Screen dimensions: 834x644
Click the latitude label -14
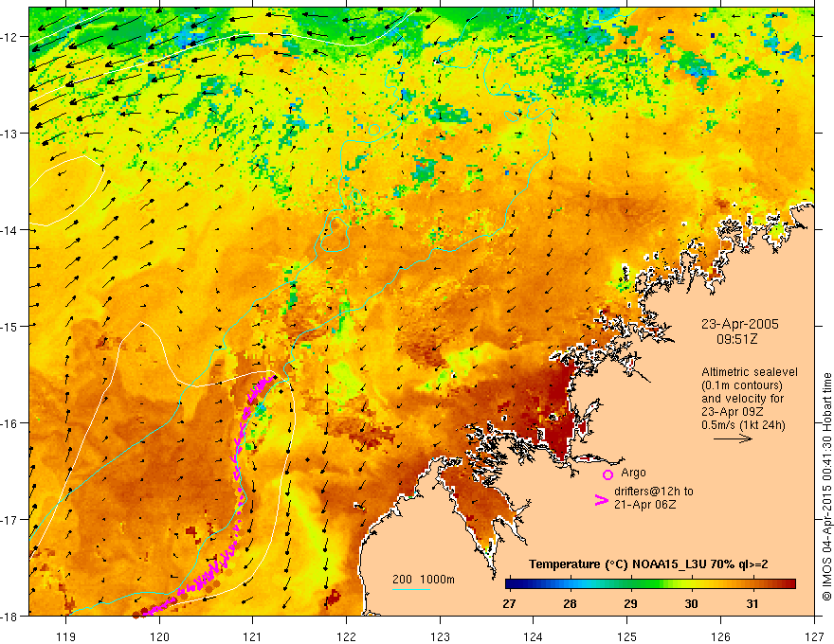point(10,230)
